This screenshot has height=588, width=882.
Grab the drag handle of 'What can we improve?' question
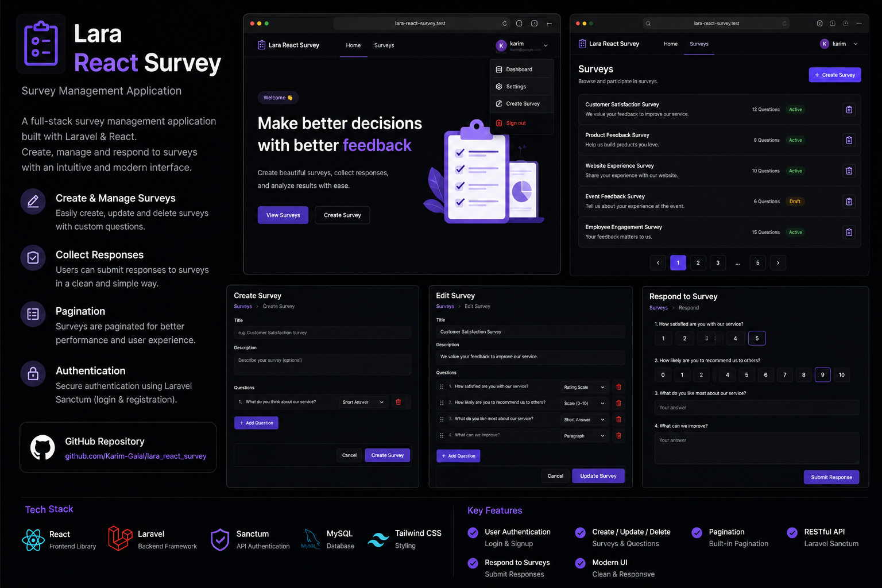point(442,435)
